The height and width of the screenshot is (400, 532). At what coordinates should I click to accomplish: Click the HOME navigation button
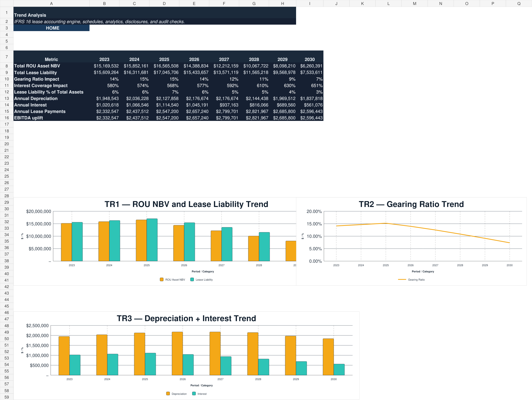click(x=51, y=28)
